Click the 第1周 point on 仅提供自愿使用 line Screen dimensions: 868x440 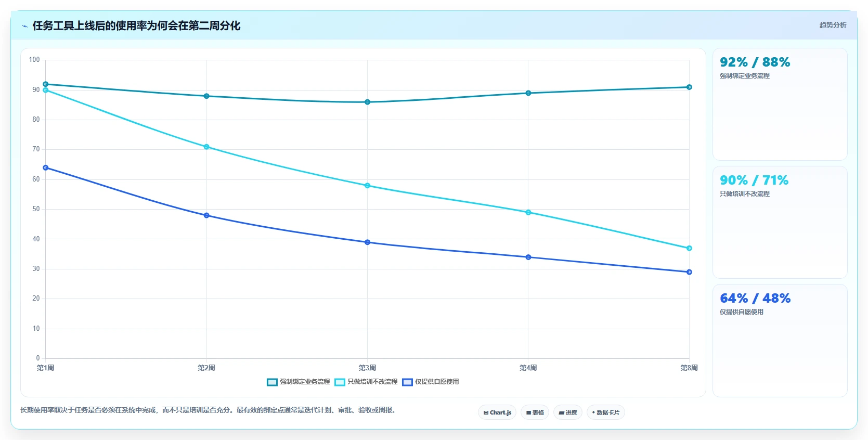46,167
